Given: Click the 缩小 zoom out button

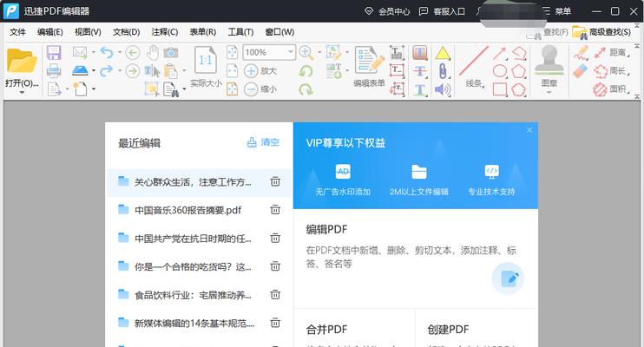Looking at the screenshot, I should coord(260,89).
